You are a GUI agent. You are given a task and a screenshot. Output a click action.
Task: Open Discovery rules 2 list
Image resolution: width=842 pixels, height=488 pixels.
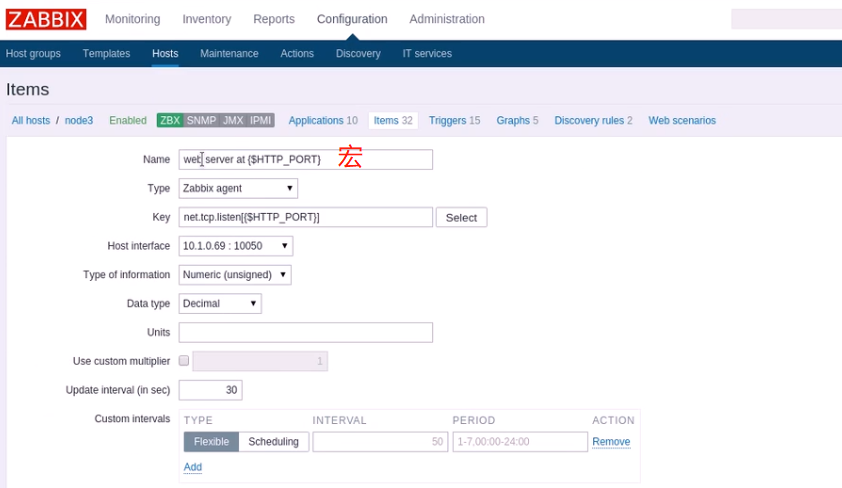[x=593, y=120]
